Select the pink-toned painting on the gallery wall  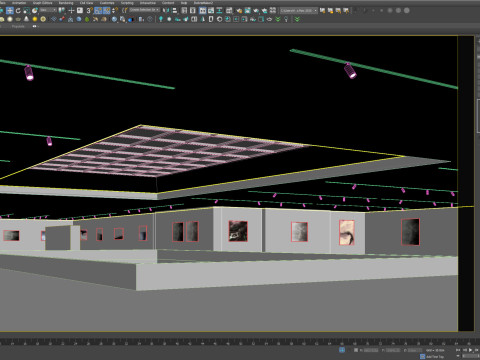347,232
